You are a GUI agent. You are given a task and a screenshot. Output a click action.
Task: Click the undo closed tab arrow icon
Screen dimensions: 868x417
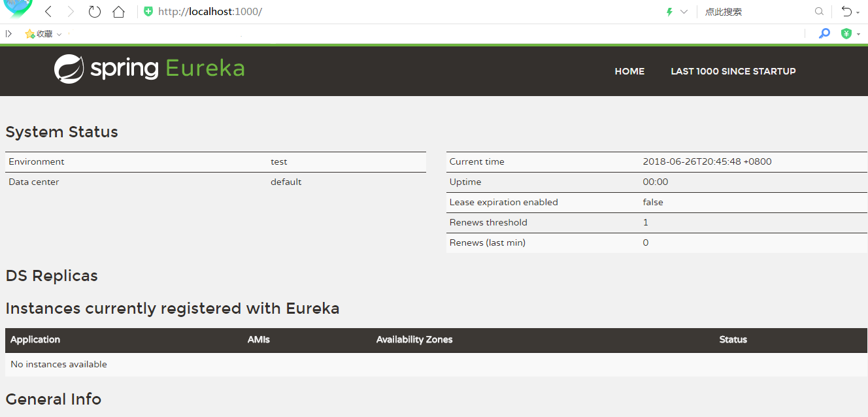[x=847, y=12]
